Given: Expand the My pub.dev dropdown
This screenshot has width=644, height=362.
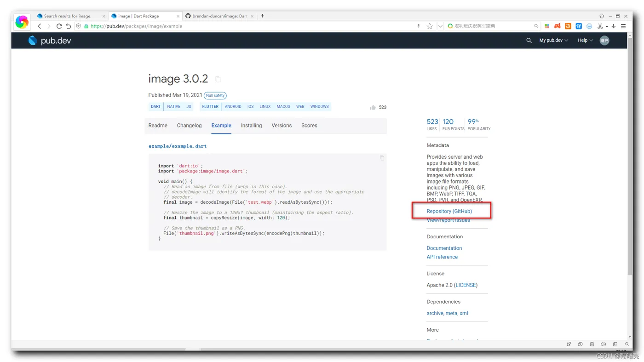Looking at the screenshot, I should point(554,40).
